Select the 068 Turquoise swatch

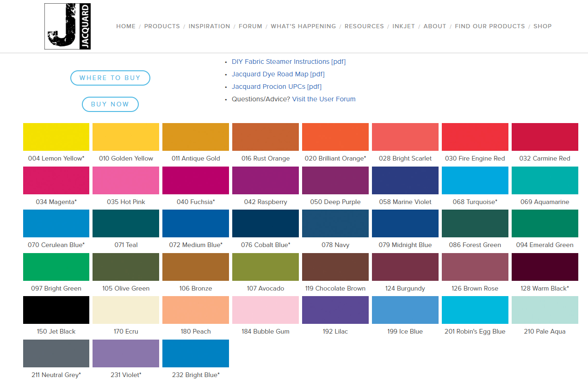coord(475,180)
